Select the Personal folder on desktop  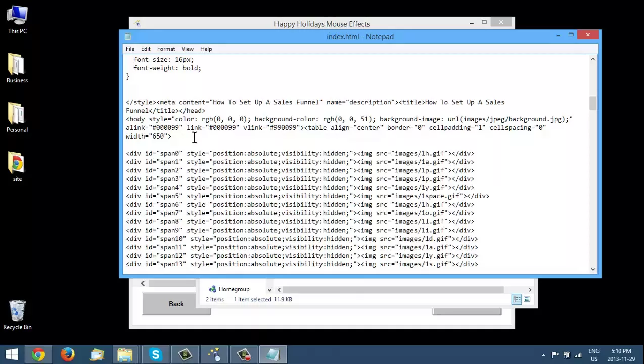coord(17,118)
